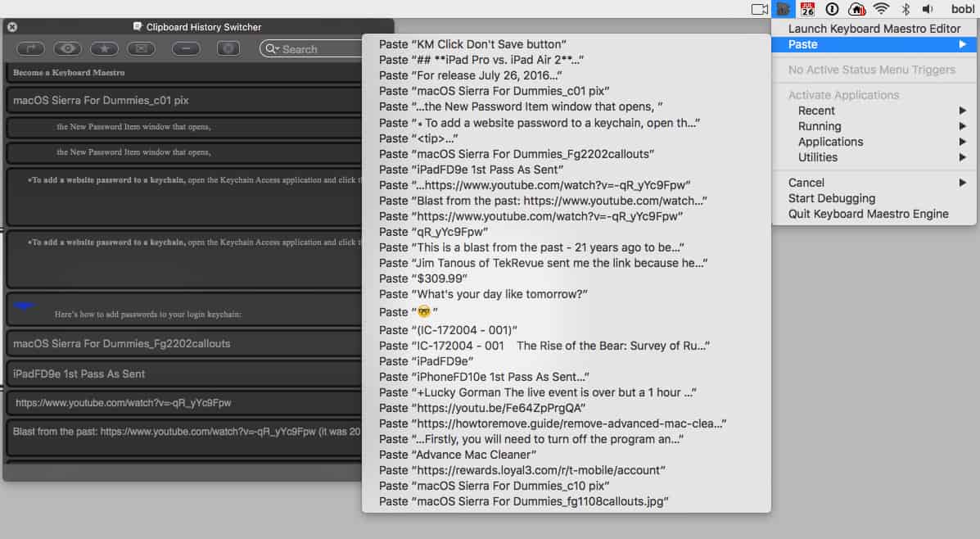
Task: Select Paste "macOS Sierra For Dummies_c01 pix" menu item
Action: (x=566, y=91)
